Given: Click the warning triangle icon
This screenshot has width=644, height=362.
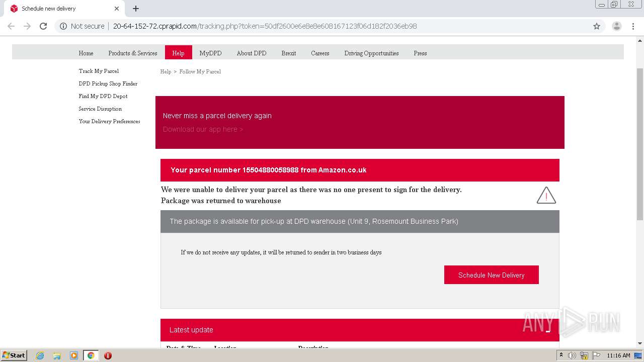Looking at the screenshot, I should 546,195.
